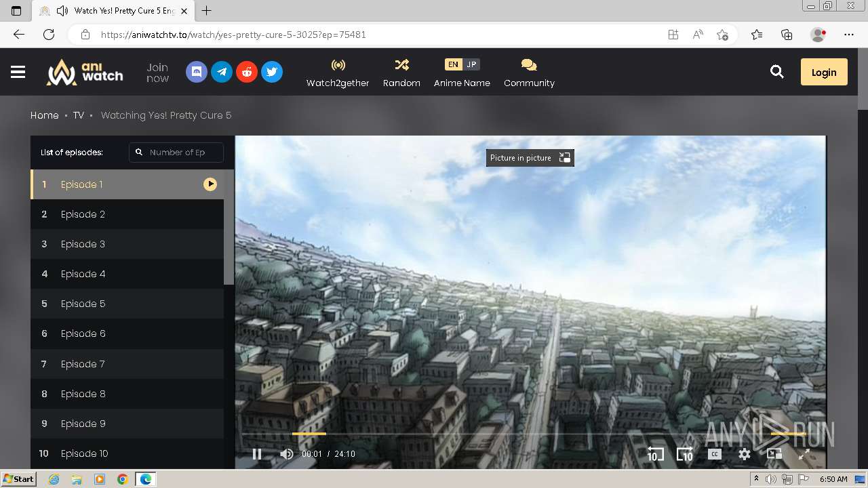Open the Twitter profile icon
The image size is (868, 488).
click(272, 72)
